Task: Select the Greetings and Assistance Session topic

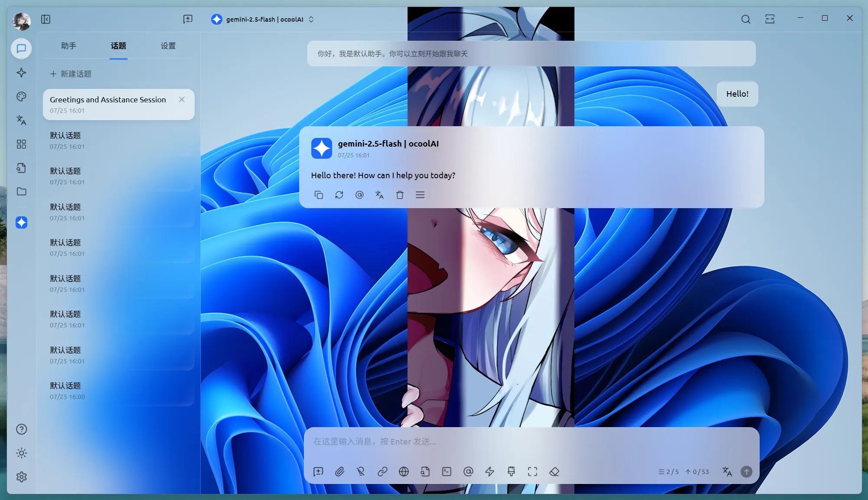Action: tap(118, 105)
